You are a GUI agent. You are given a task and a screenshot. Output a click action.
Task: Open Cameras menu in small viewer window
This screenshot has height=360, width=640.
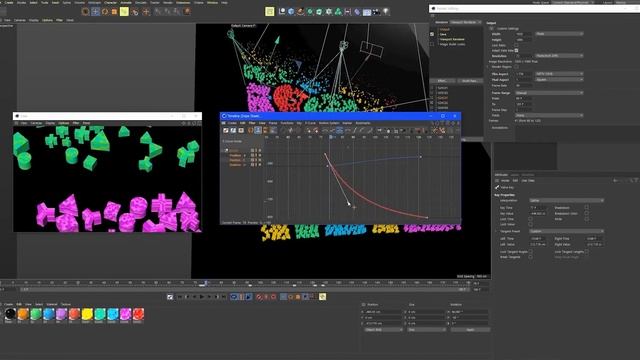36,123
